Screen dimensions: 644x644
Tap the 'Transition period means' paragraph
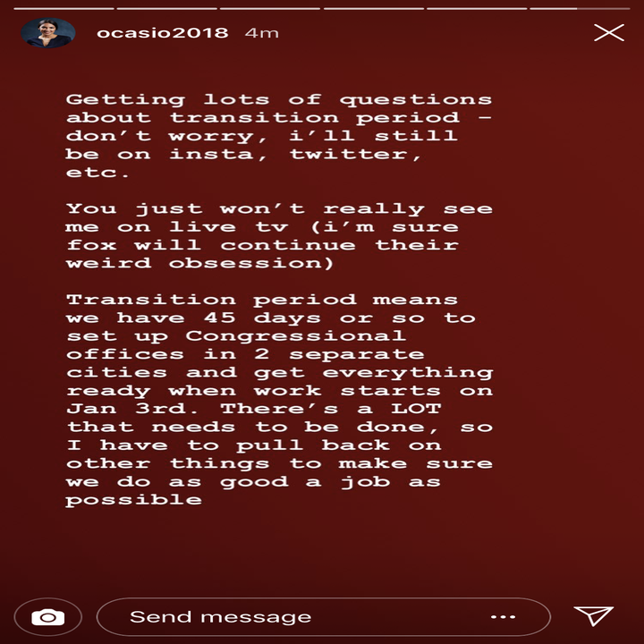point(279,400)
